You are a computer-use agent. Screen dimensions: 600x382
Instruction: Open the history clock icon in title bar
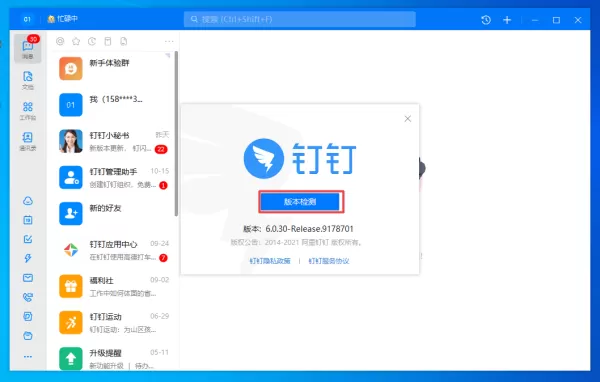(486, 20)
